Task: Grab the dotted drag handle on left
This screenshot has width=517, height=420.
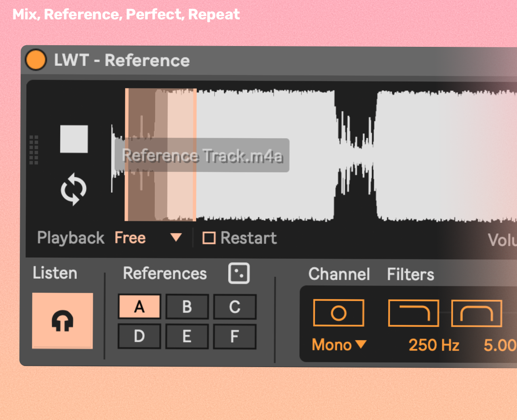Action: [34, 150]
